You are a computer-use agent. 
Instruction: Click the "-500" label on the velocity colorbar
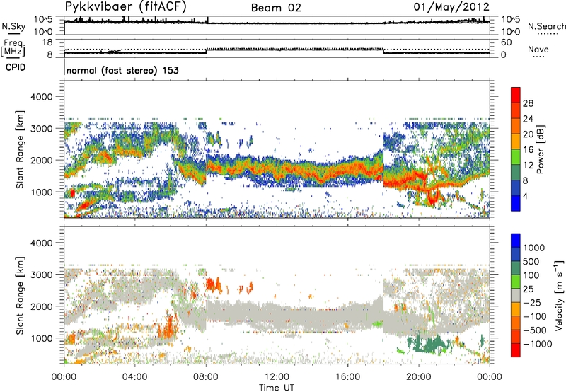(x=536, y=330)
